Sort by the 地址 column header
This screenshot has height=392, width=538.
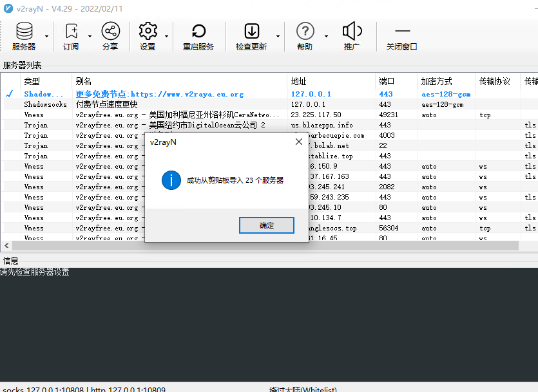coord(331,81)
